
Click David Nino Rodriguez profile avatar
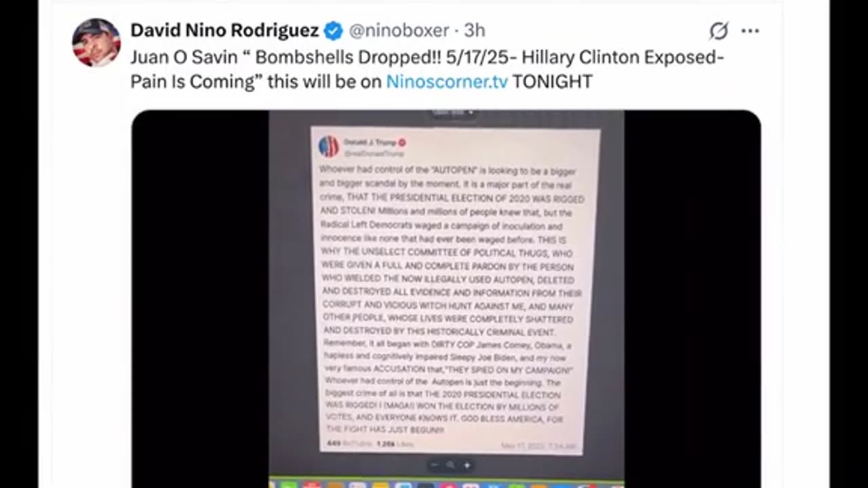coord(96,42)
